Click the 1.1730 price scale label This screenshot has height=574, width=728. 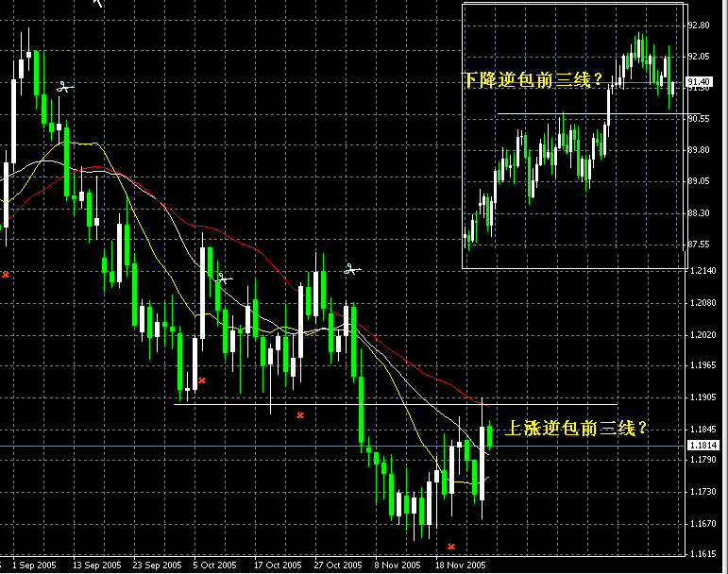[x=703, y=492]
